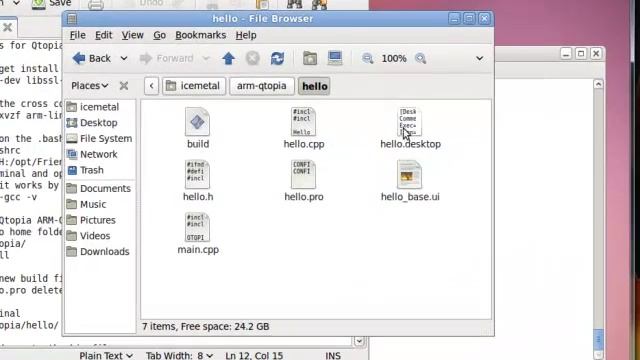Go to the icemetal path button
The image size is (640, 360).
pos(194,86)
